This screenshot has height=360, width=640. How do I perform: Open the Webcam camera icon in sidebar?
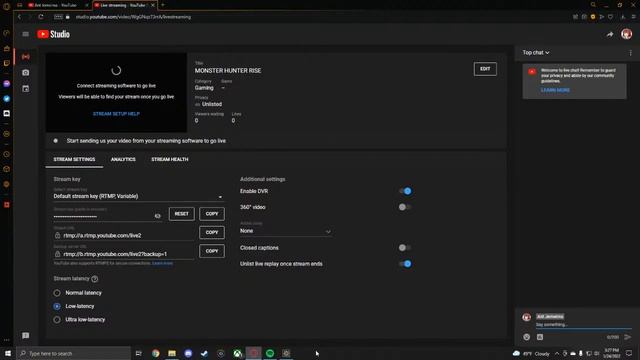(26, 73)
